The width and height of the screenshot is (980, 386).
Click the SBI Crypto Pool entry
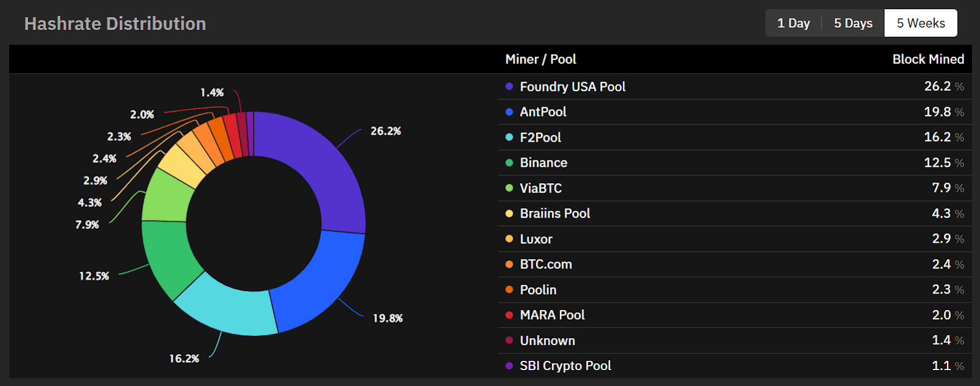(x=565, y=366)
